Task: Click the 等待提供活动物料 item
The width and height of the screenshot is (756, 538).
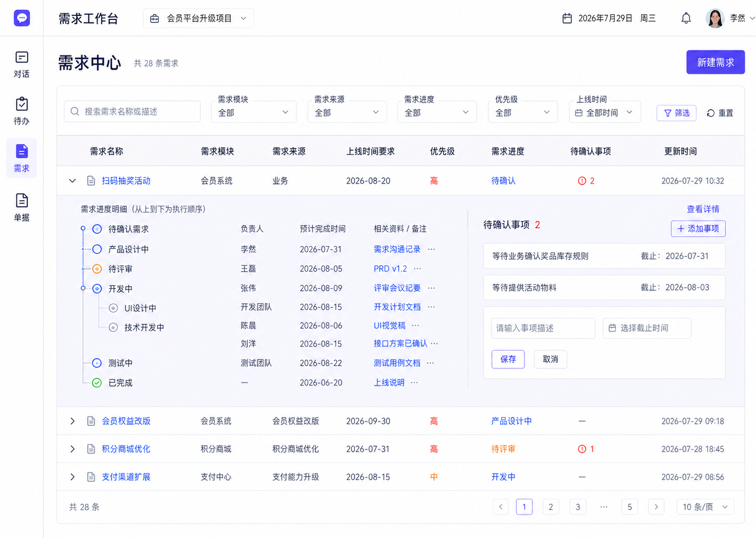Action: 604,287
